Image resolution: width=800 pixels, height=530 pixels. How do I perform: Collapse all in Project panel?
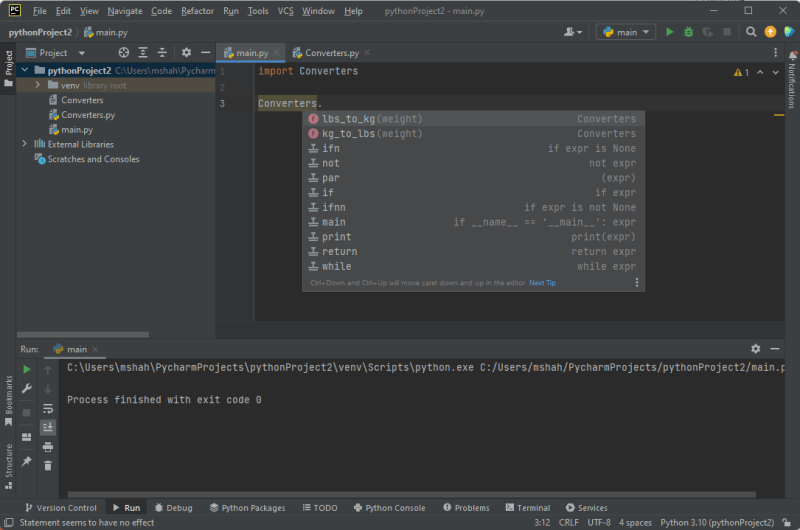[x=162, y=53]
